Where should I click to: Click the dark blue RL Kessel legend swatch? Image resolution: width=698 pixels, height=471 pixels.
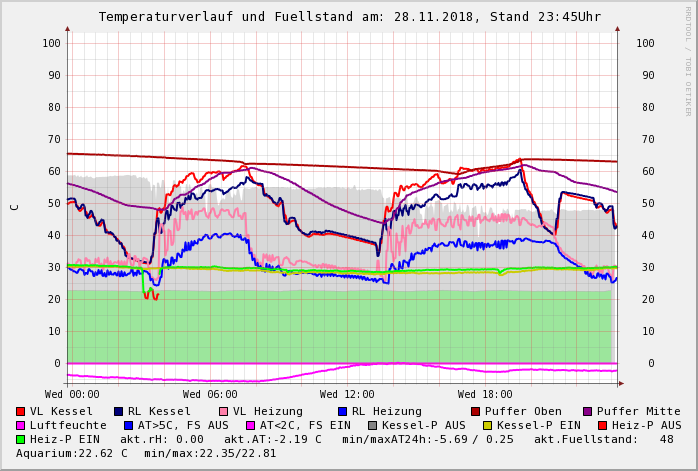coord(119,411)
